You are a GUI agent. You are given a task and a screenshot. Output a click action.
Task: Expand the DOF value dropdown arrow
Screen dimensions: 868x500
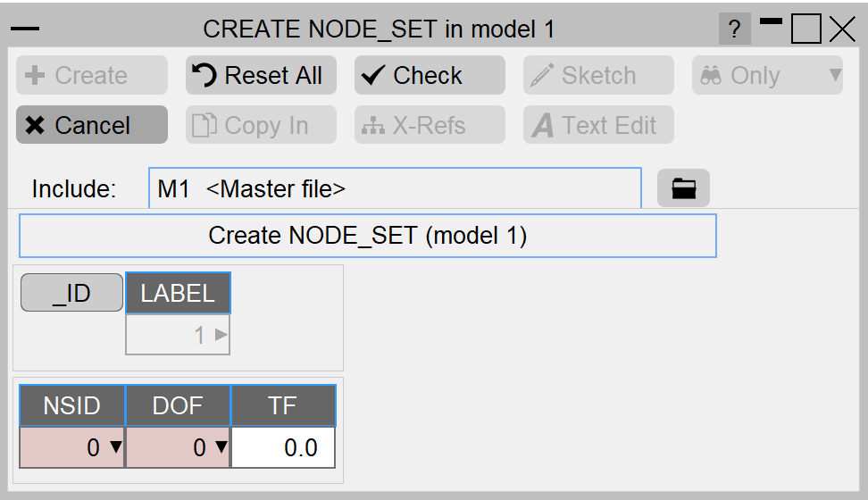[x=221, y=447]
